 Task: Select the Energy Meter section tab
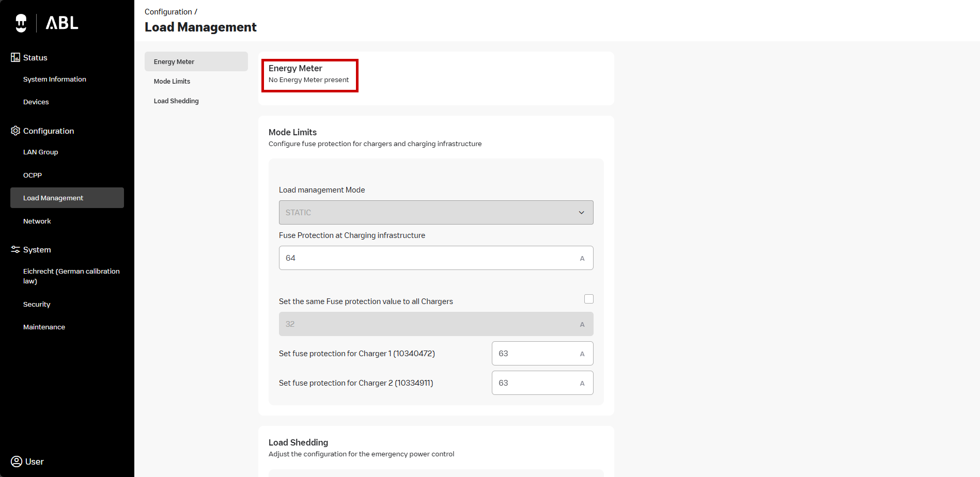coord(174,61)
